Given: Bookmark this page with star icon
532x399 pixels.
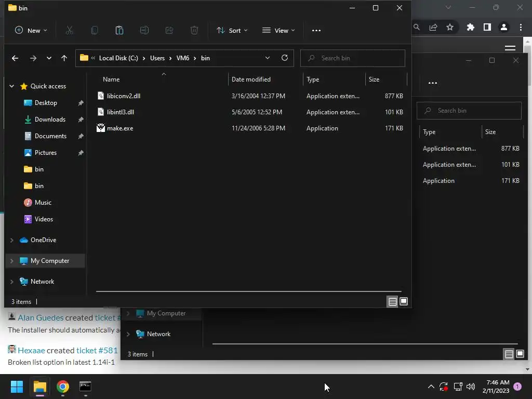Looking at the screenshot, I should pyautogui.click(x=450, y=27).
